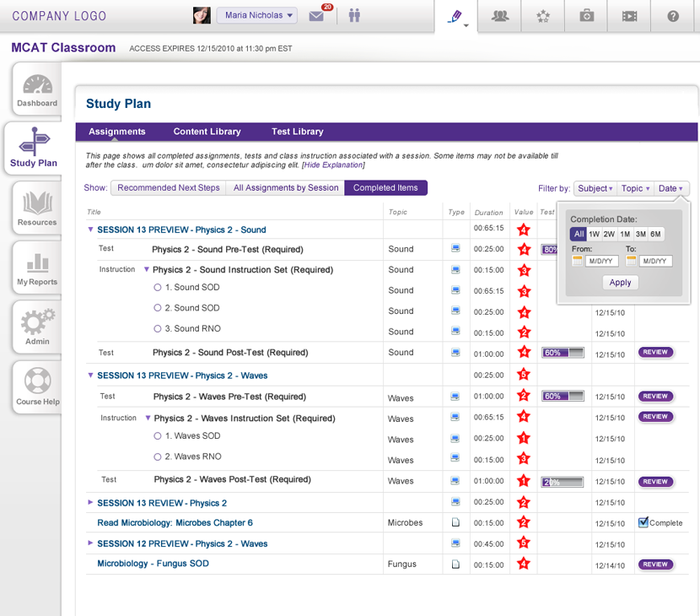Open the camera icon in top toolbar

click(x=586, y=16)
